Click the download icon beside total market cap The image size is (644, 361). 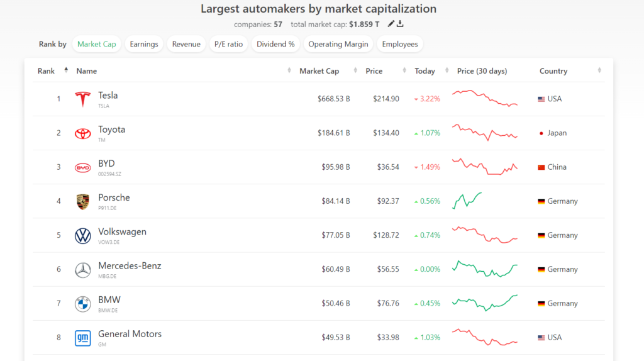[x=401, y=24]
